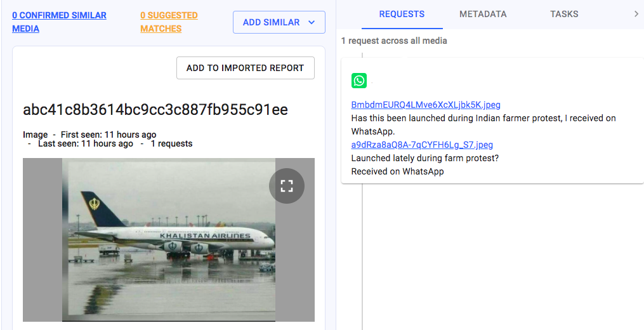Click 'Launched lately during farm protest?' text

coord(424,158)
